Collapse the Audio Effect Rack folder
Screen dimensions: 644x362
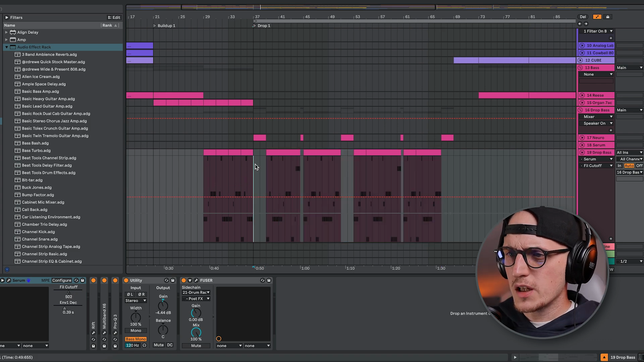tap(6, 47)
